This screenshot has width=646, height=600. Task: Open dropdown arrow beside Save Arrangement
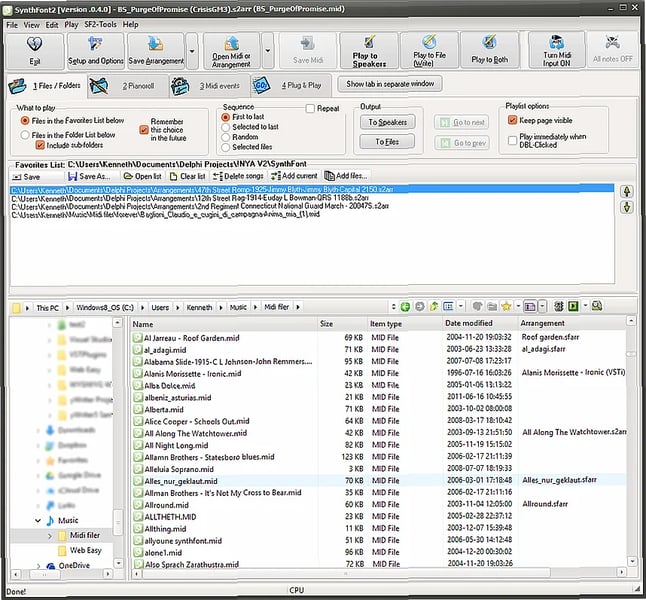[191, 50]
